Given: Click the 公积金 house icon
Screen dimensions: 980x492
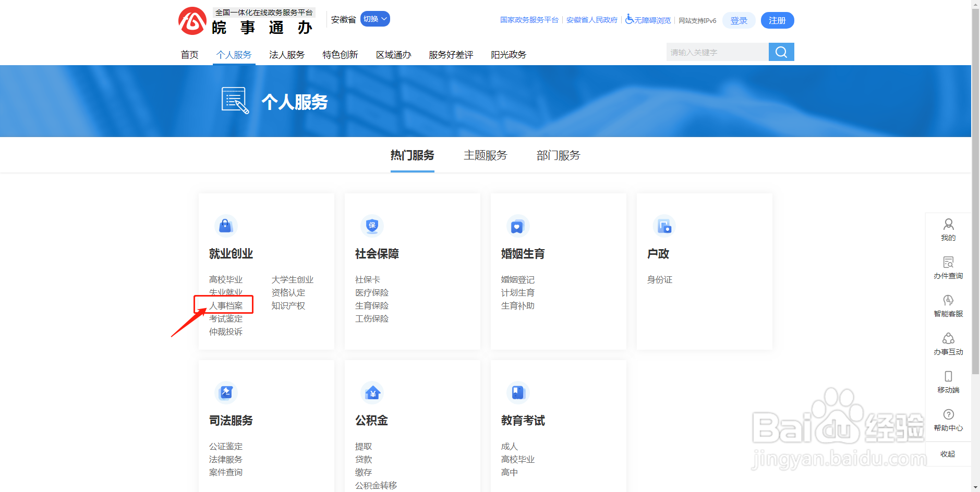Looking at the screenshot, I should [372, 392].
